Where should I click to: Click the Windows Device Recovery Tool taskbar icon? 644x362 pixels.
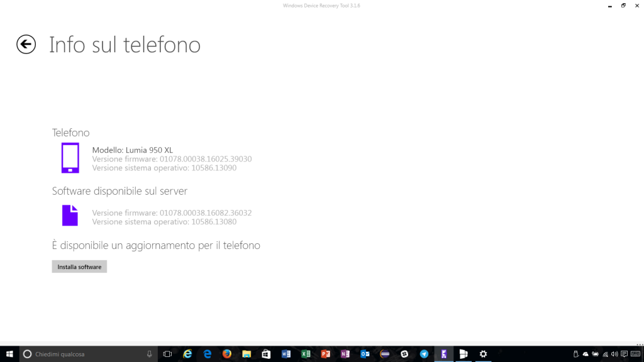pyautogui.click(x=443, y=354)
